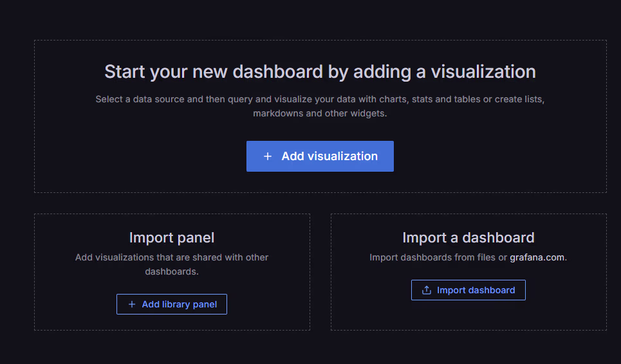The image size is (621, 364).
Task: Open the grafana.com link
Action: (x=537, y=257)
